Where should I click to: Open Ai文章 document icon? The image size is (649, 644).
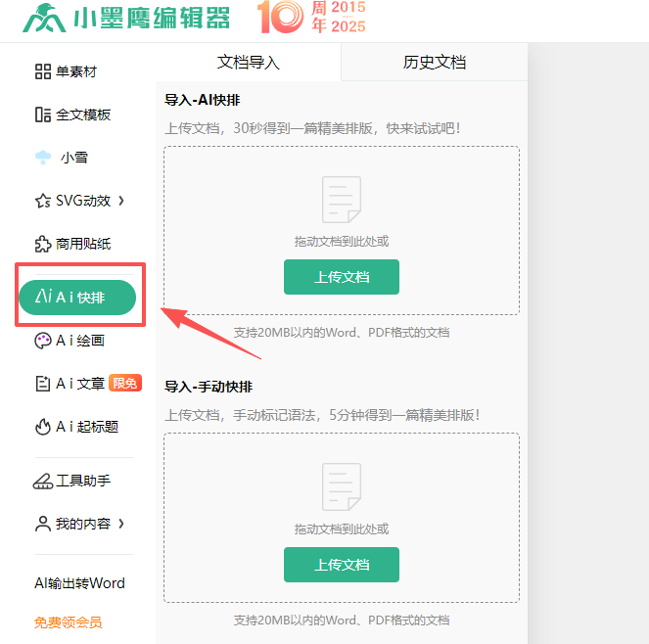coord(42,384)
